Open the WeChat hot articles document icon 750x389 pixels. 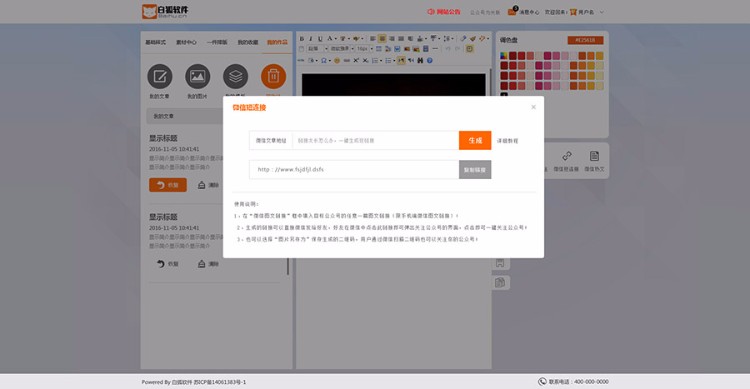[594, 156]
